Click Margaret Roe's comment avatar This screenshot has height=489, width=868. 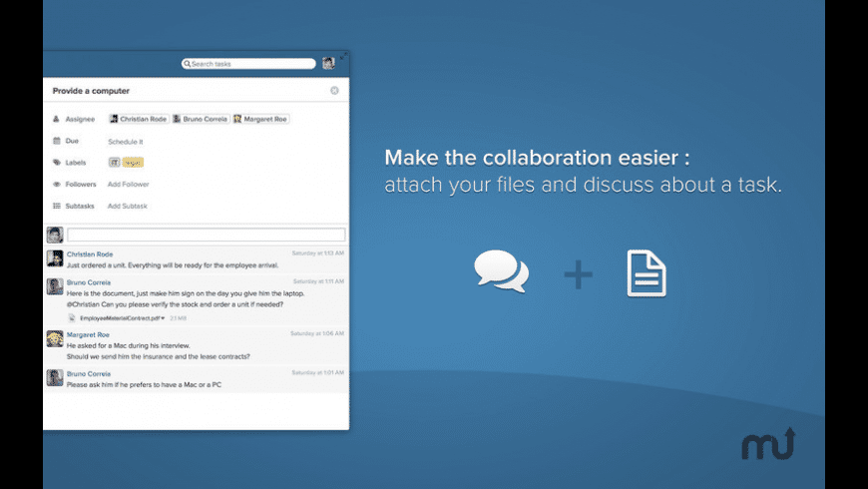(55, 339)
